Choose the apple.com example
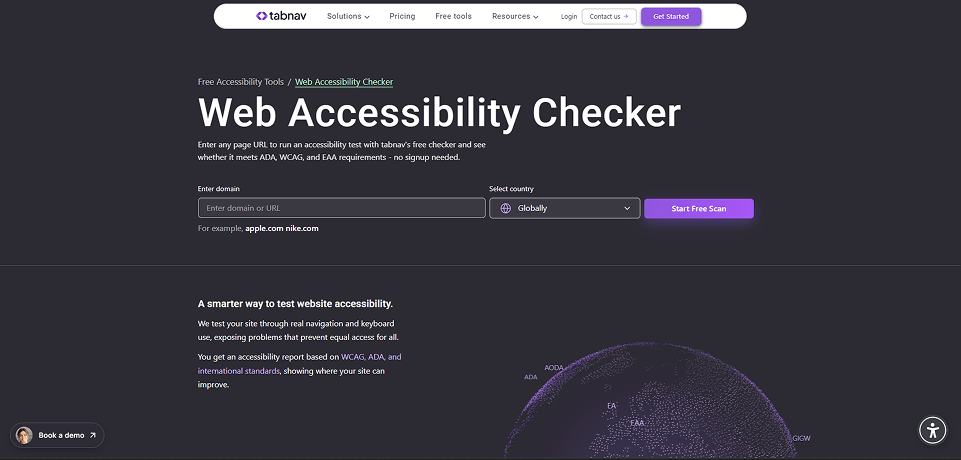Screen dimensions: 961x460 264,228
